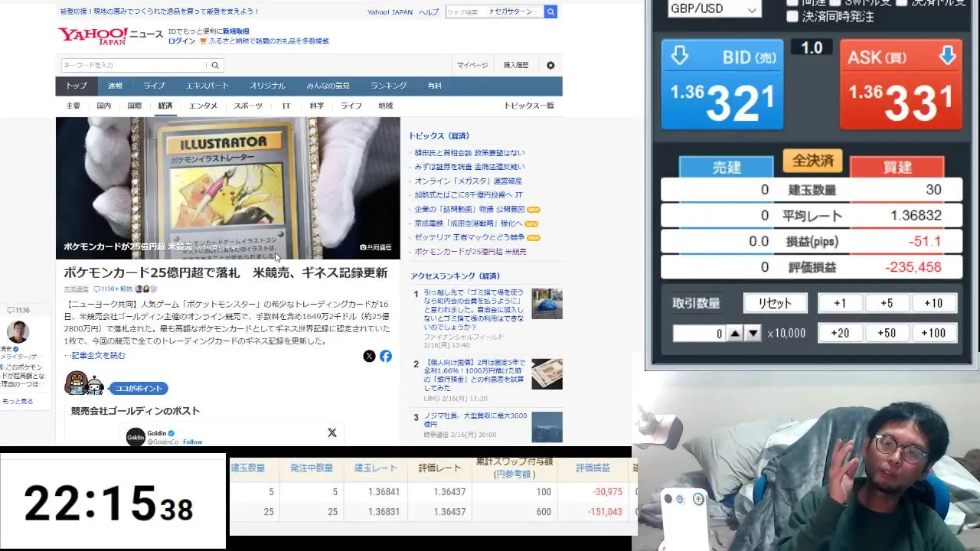Viewport: 980px width, 551px height.
Task: Open the ranking 3 Nojima article thumbnail
Action: coord(547,427)
